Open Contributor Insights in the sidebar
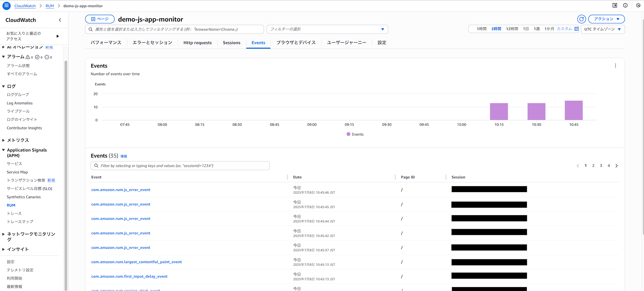This screenshot has height=291, width=644. pyautogui.click(x=24, y=128)
